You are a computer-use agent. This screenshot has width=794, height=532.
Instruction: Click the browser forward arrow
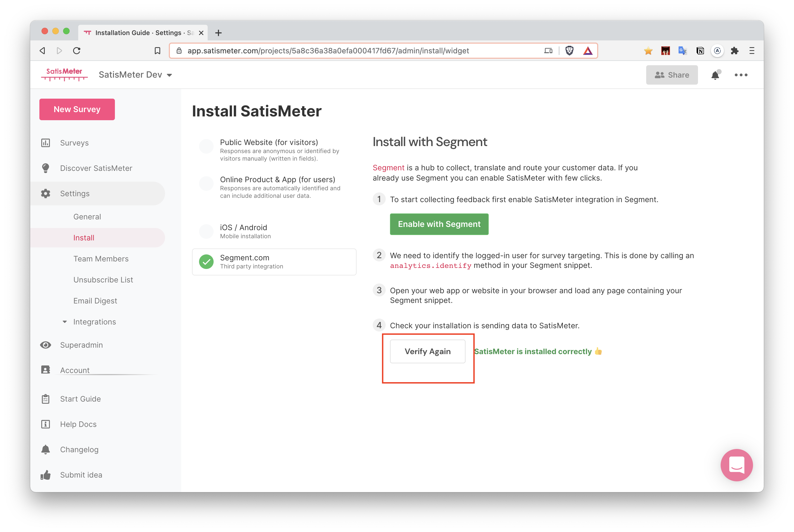59,51
